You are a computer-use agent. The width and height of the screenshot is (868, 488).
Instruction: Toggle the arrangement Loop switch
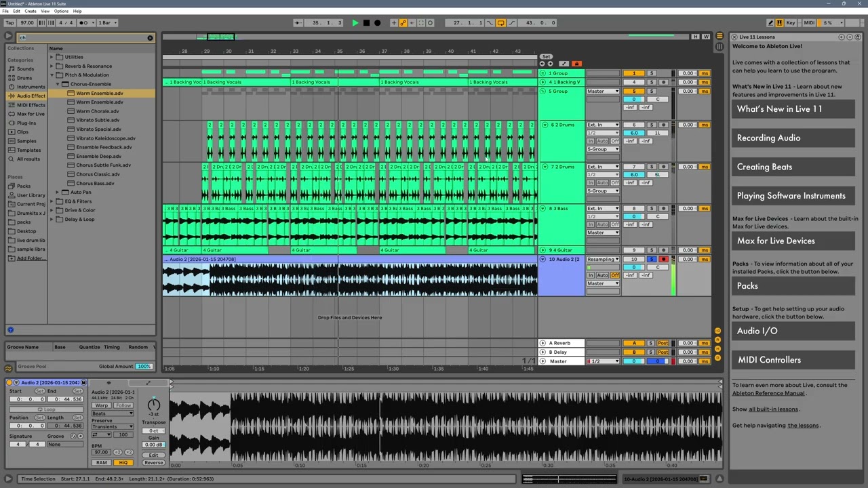click(x=500, y=23)
